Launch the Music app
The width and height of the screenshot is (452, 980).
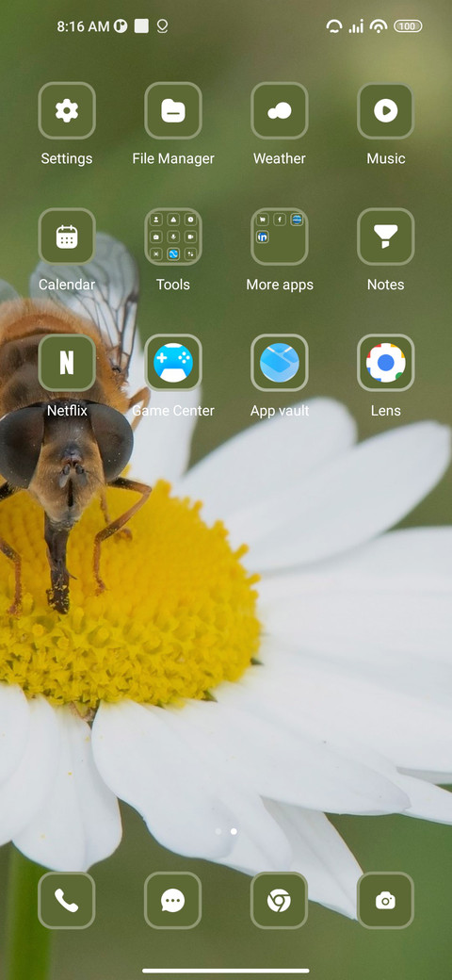click(386, 110)
